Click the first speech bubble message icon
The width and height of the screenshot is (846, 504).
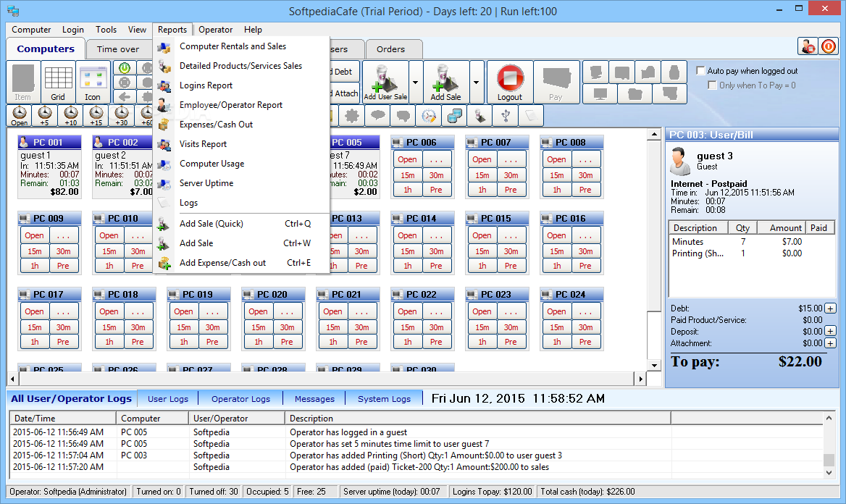[378, 115]
